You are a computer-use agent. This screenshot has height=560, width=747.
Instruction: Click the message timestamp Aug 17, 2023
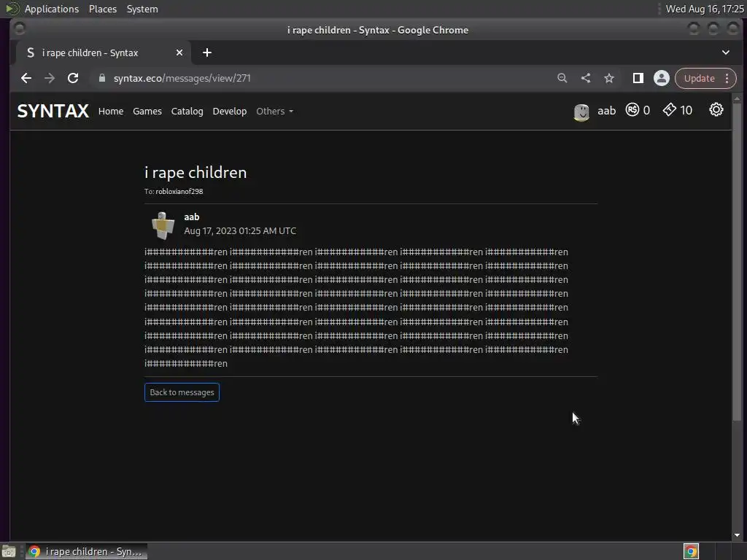240,231
